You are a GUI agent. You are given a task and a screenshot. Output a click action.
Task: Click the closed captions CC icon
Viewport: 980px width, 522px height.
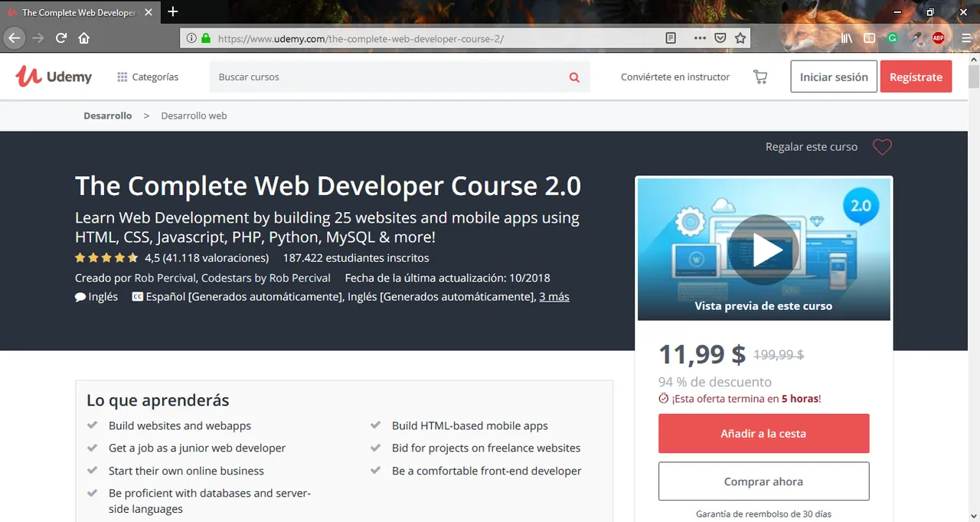coord(138,297)
